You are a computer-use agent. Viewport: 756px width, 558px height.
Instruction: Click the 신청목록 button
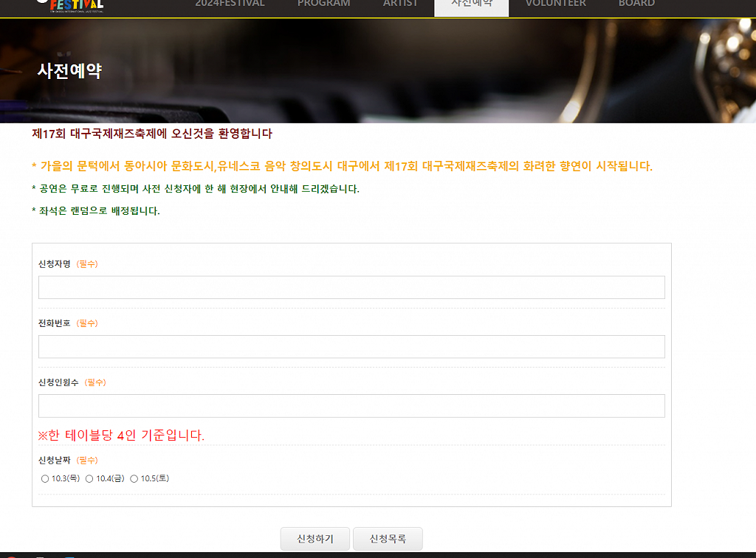point(388,539)
